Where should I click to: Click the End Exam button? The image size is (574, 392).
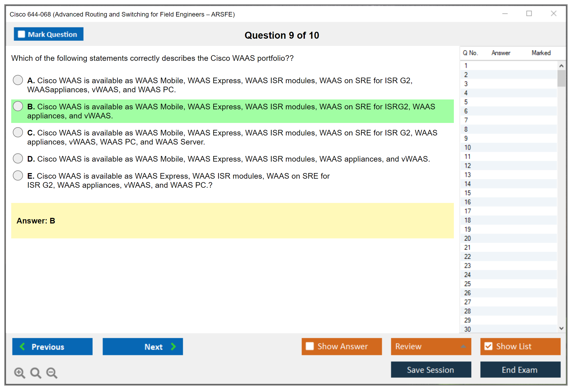[x=520, y=370]
